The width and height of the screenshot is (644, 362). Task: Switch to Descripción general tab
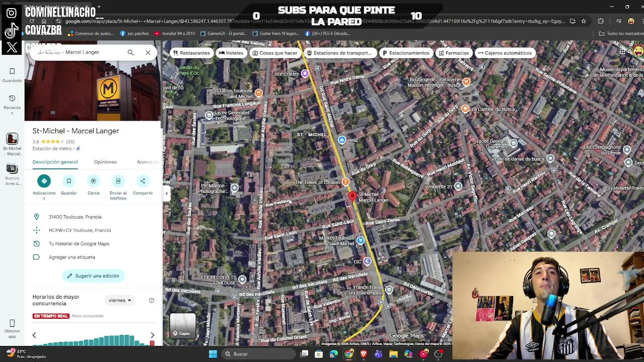(x=55, y=162)
